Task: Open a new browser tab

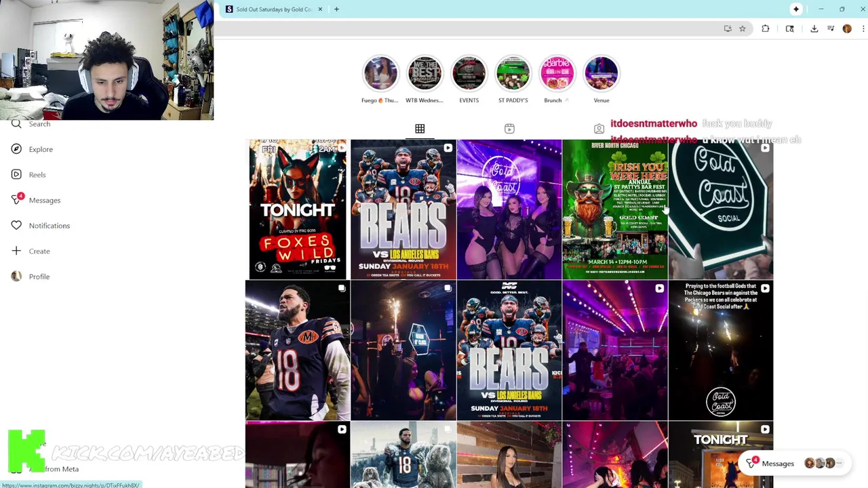Action: tap(336, 9)
